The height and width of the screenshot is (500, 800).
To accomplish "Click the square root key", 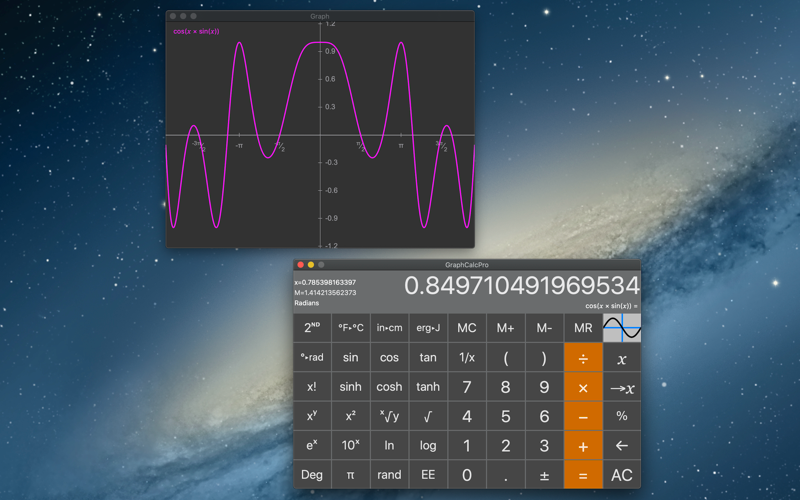I will click(428, 416).
